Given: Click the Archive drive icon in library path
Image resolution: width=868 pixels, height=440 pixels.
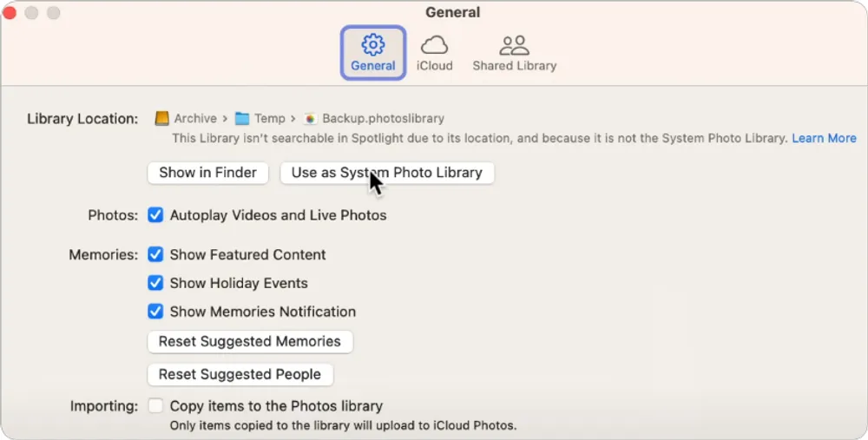Looking at the screenshot, I should 162,119.
